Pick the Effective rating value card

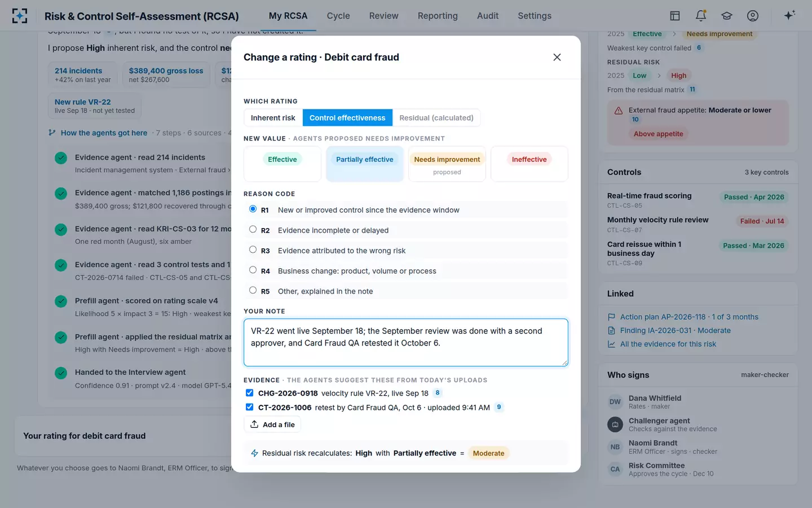[283, 164]
